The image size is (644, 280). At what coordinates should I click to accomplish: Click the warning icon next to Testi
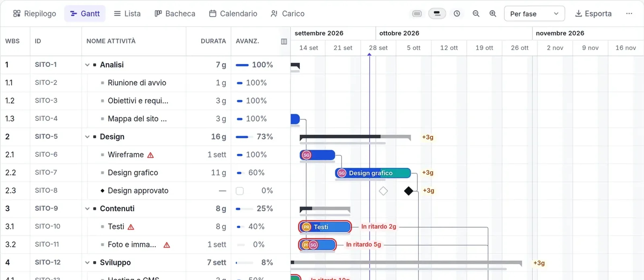point(131,227)
